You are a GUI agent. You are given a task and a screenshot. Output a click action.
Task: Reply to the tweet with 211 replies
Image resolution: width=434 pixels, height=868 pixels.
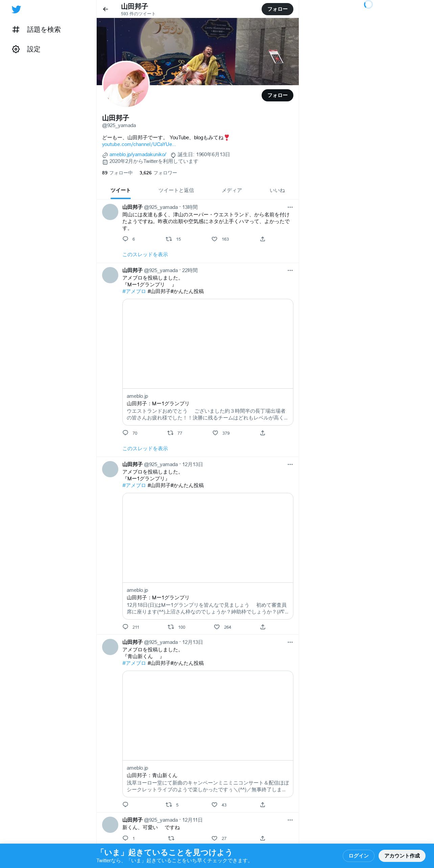[125, 627]
